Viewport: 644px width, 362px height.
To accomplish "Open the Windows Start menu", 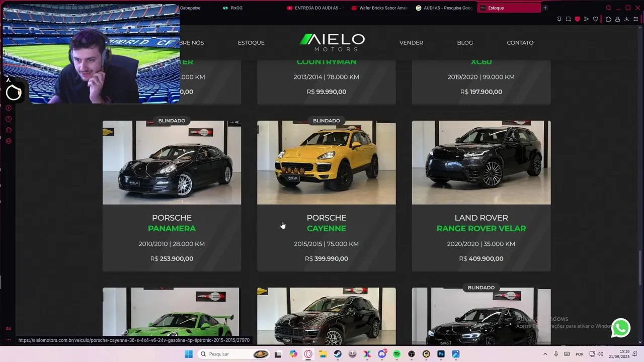I will coord(189,354).
